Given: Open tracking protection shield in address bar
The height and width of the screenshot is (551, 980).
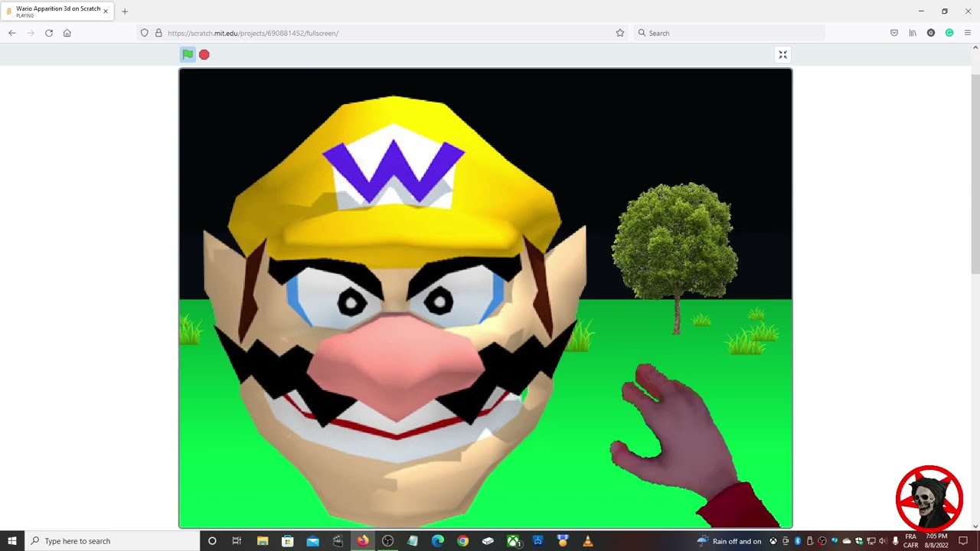Looking at the screenshot, I should [144, 33].
